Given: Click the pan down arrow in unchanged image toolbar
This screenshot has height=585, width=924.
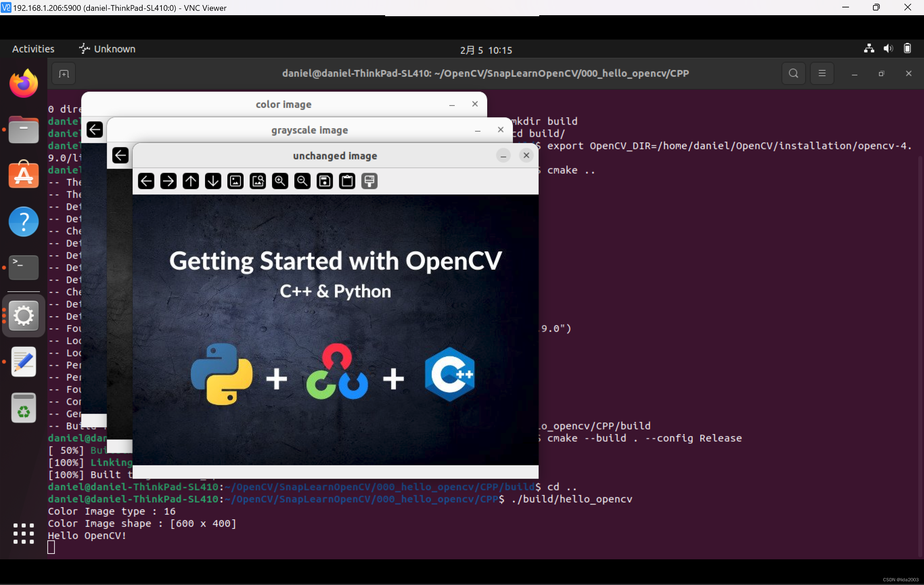Looking at the screenshot, I should [x=213, y=181].
